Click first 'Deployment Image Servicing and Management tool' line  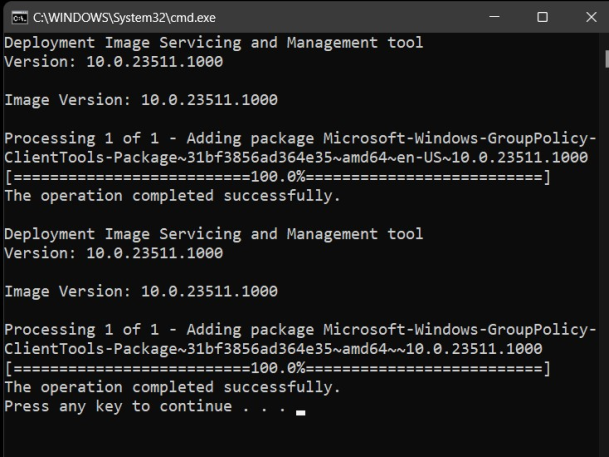pyautogui.click(x=213, y=43)
